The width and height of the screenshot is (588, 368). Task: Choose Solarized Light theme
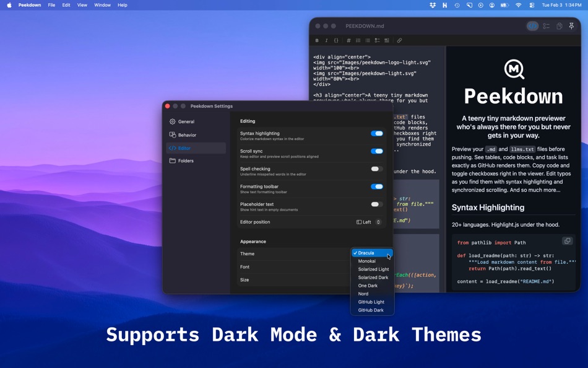(x=372, y=269)
